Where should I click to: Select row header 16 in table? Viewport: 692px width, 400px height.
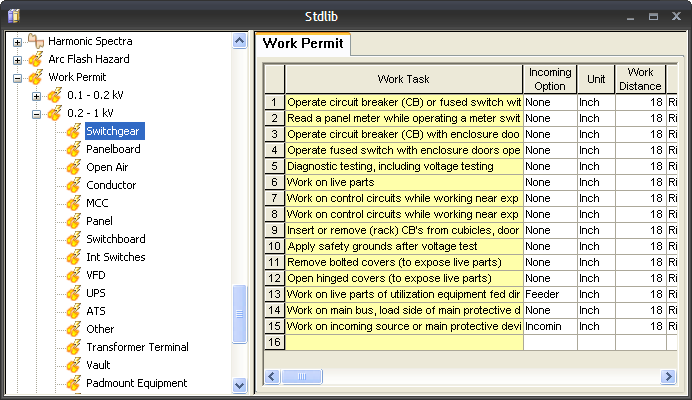coord(275,342)
